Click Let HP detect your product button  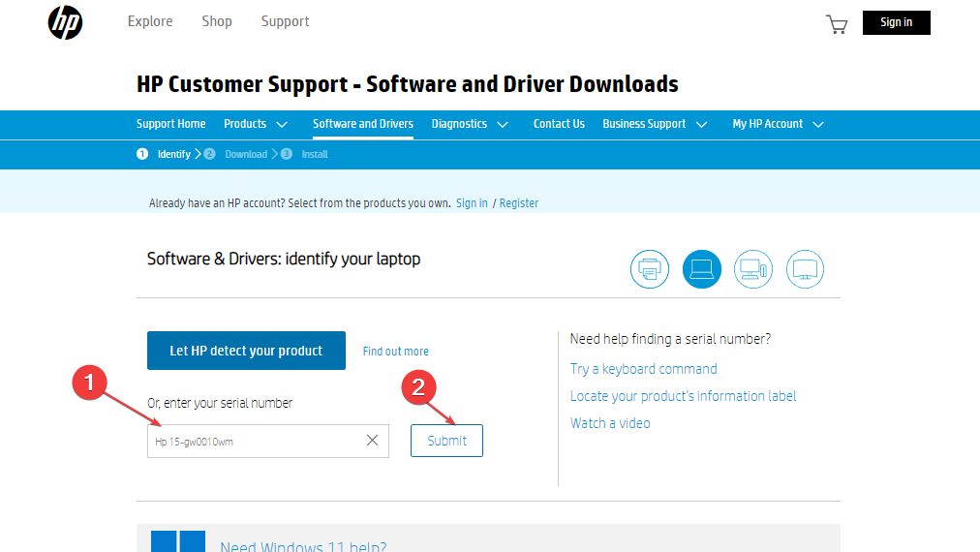pyautogui.click(x=246, y=351)
